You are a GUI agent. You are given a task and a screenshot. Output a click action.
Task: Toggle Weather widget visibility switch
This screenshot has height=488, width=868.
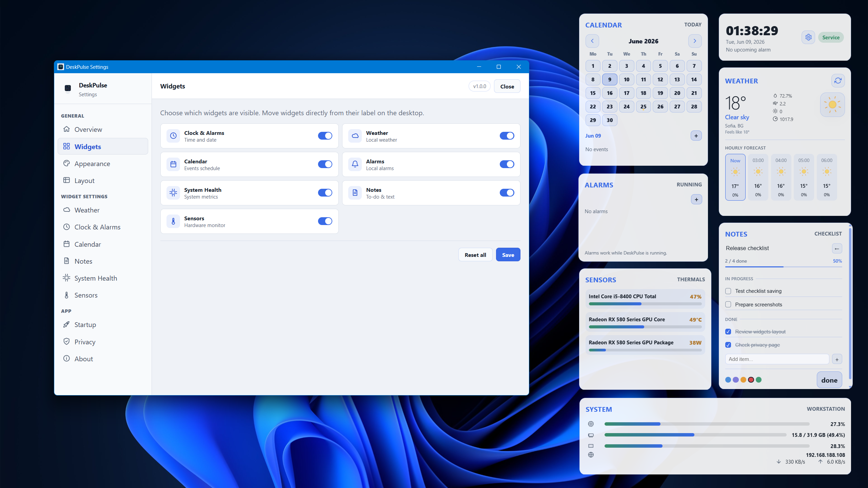point(507,136)
